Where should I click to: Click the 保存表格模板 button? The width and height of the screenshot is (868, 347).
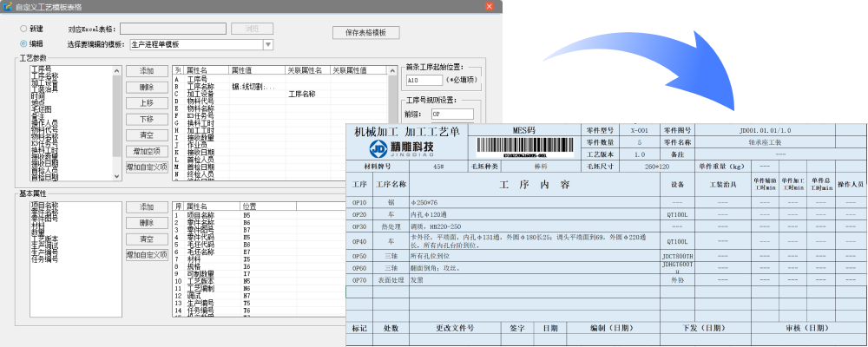(x=366, y=33)
